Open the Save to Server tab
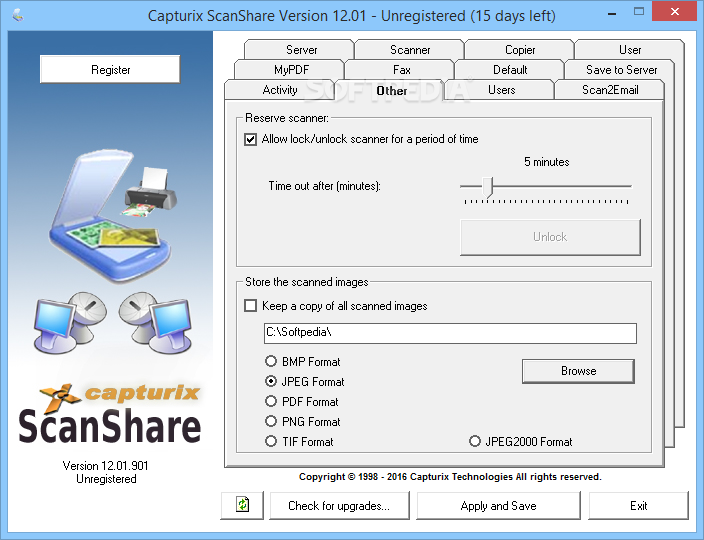This screenshot has height=540, width=704. click(x=621, y=70)
